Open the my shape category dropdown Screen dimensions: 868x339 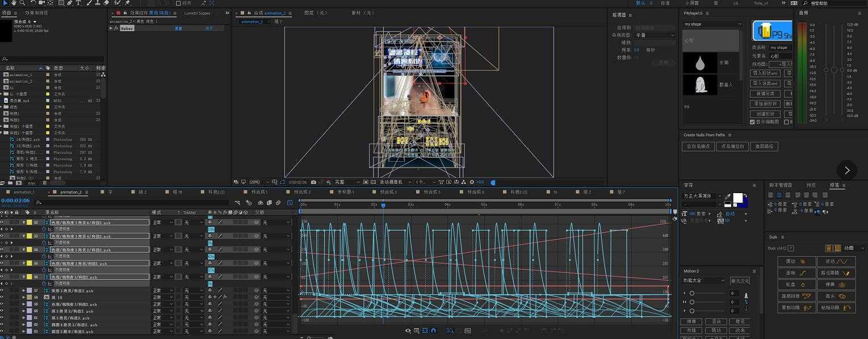pos(712,24)
